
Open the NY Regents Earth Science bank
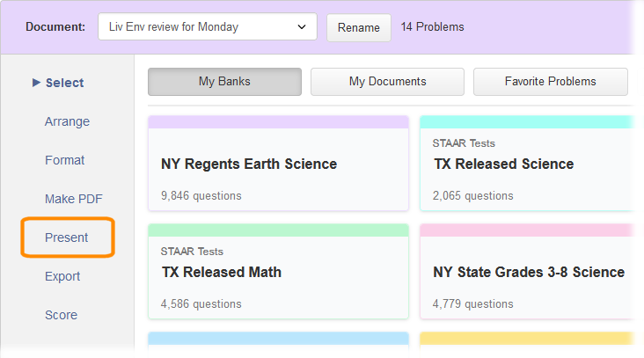(x=278, y=164)
